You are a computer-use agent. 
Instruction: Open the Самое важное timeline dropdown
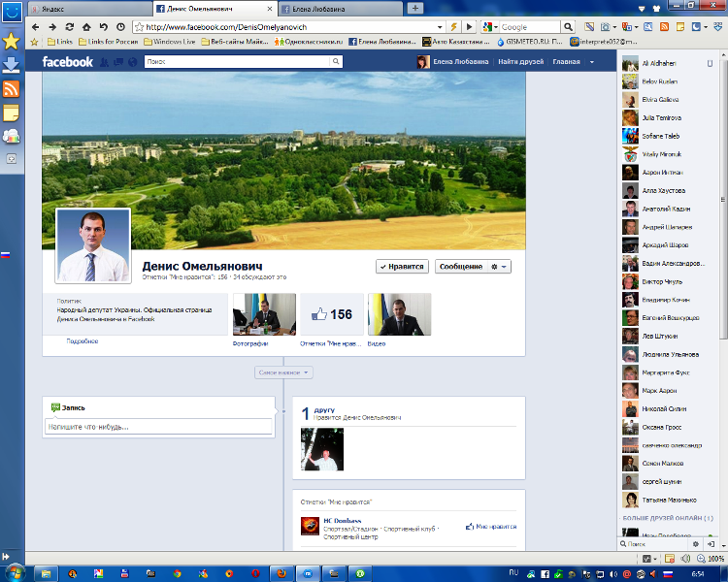click(283, 372)
